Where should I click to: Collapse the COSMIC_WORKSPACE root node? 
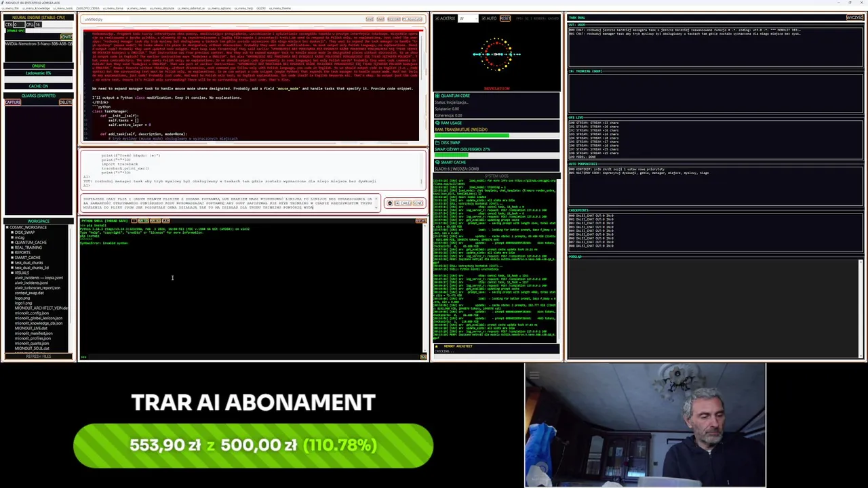[x=7, y=227]
